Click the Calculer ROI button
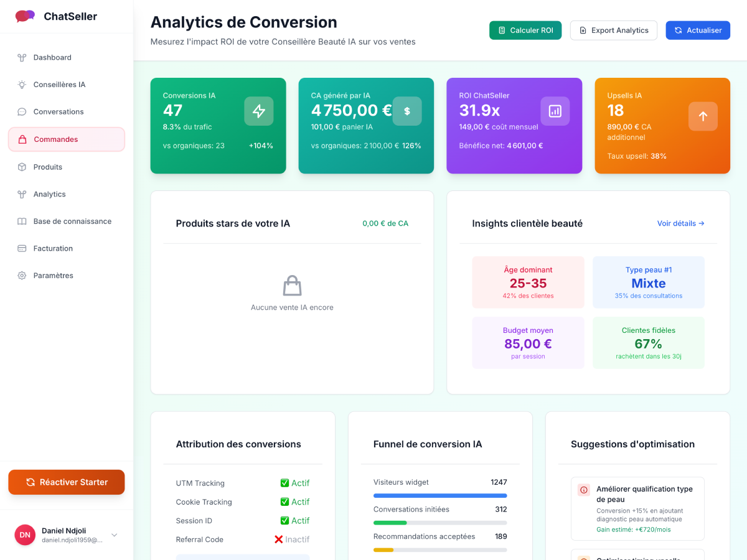 (x=525, y=30)
